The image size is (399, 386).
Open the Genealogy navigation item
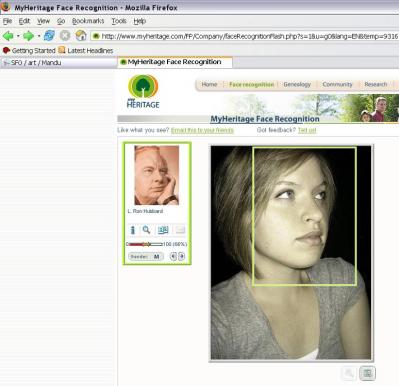297,84
